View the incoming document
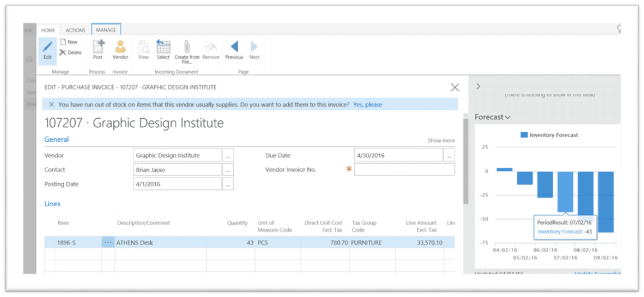The image size is (644, 297). (143, 50)
